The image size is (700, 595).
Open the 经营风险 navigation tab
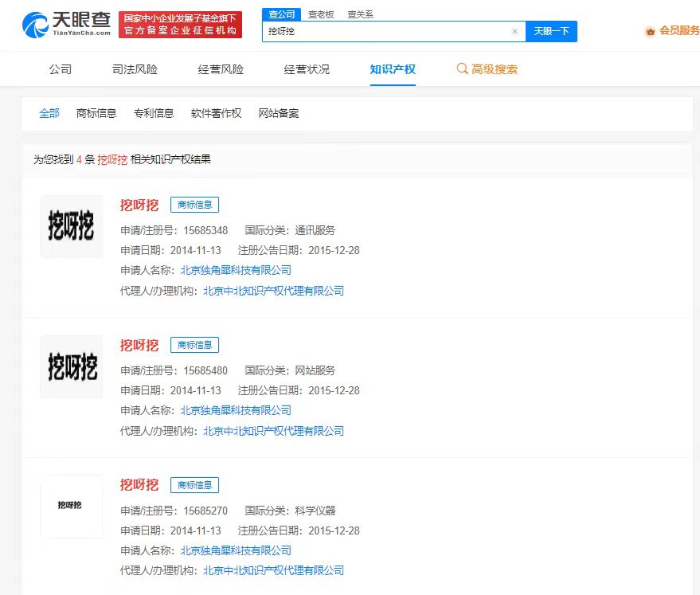click(x=221, y=69)
